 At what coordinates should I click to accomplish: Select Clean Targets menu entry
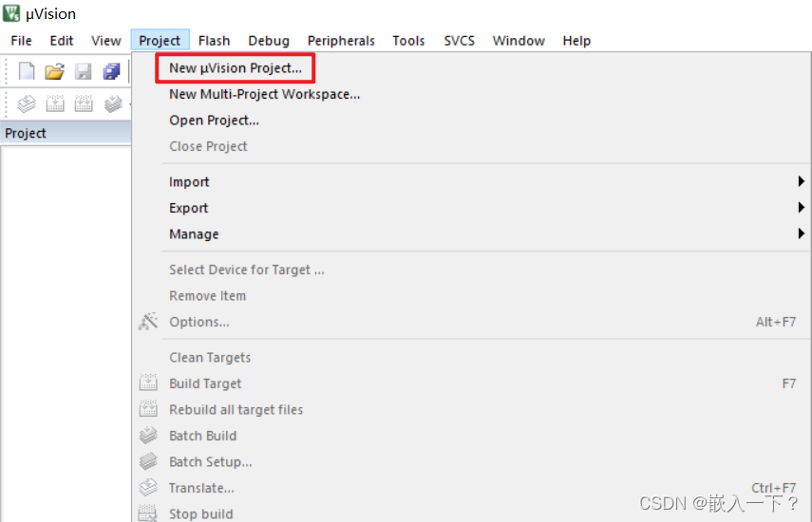click(472, 358)
